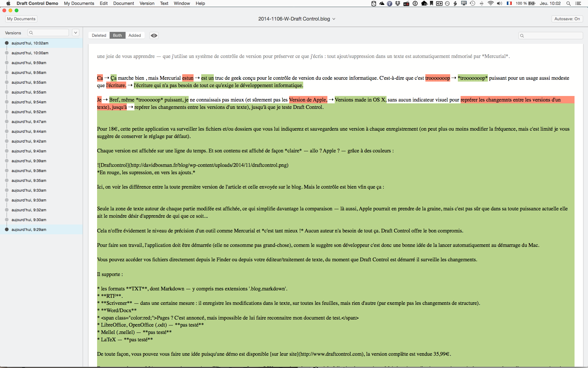The height and width of the screenshot is (368, 588).
Task: Open the Notification Center list icon
Action: pos(578,3)
